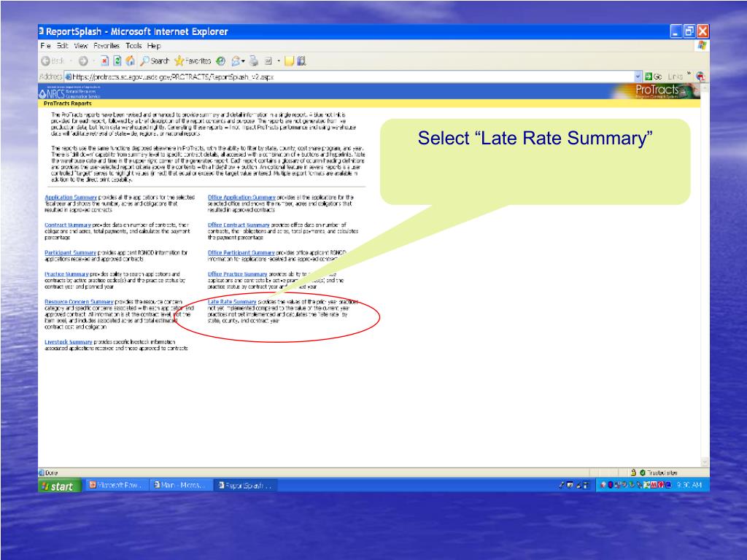Image resolution: width=747 pixels, height=560 pixels.
Task: Click the system tray clock
Action: pyautogui.click(x=689, y=485)
